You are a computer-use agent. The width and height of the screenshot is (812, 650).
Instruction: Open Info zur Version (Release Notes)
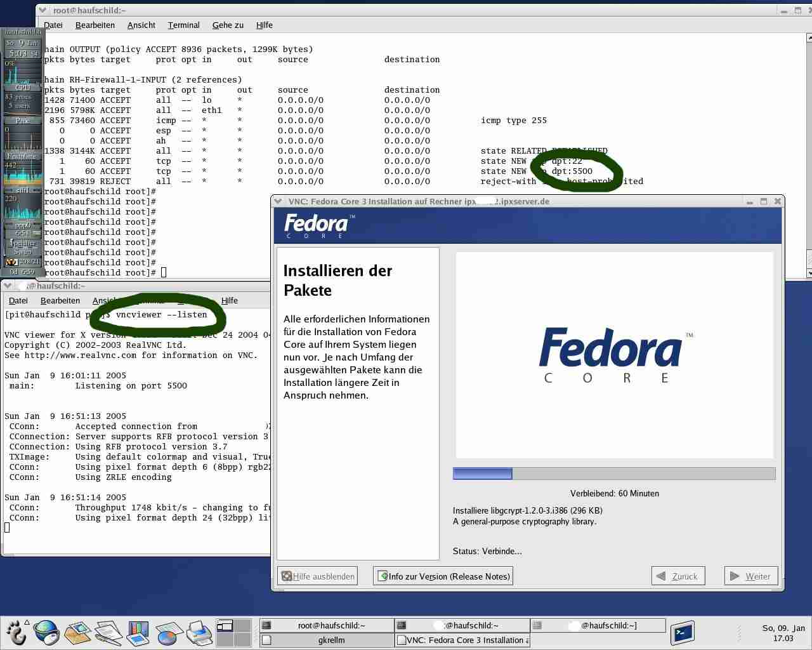(443, 576)
